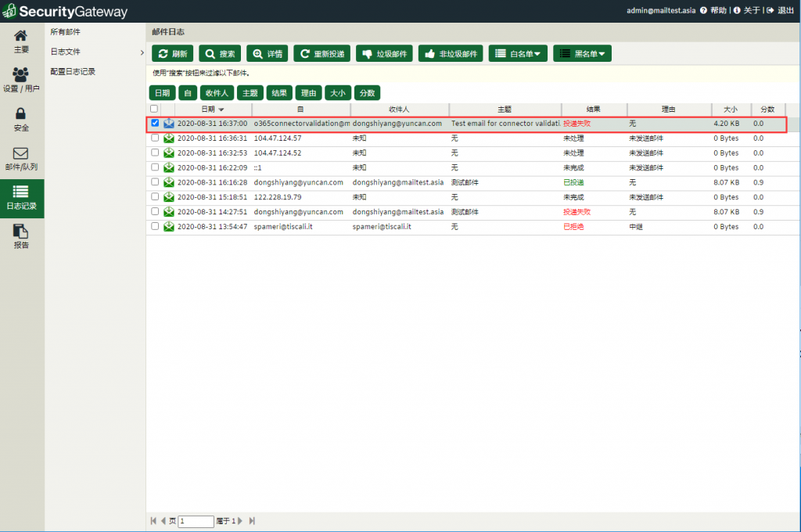801x532 pixels.
Task: Click mail icon of the 16:22:09 row
Action: [169, 168]
